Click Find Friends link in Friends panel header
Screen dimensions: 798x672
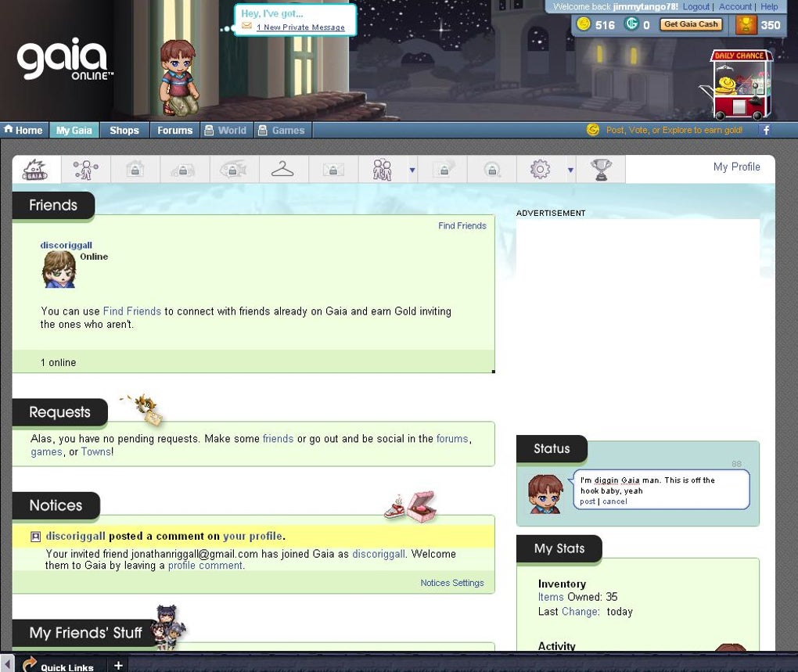click(x=462, y=226)
